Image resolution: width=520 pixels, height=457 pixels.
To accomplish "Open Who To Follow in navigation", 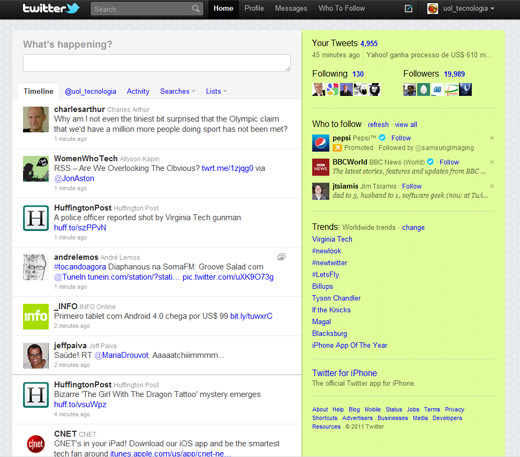I will pyautogui.click(x=342, y=8).
